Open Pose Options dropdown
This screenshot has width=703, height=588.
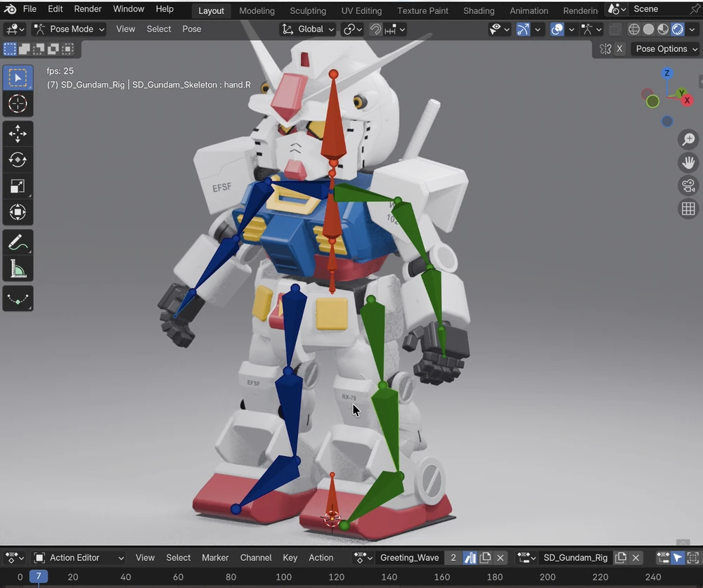pyautogui.click(x=666, y=49)
